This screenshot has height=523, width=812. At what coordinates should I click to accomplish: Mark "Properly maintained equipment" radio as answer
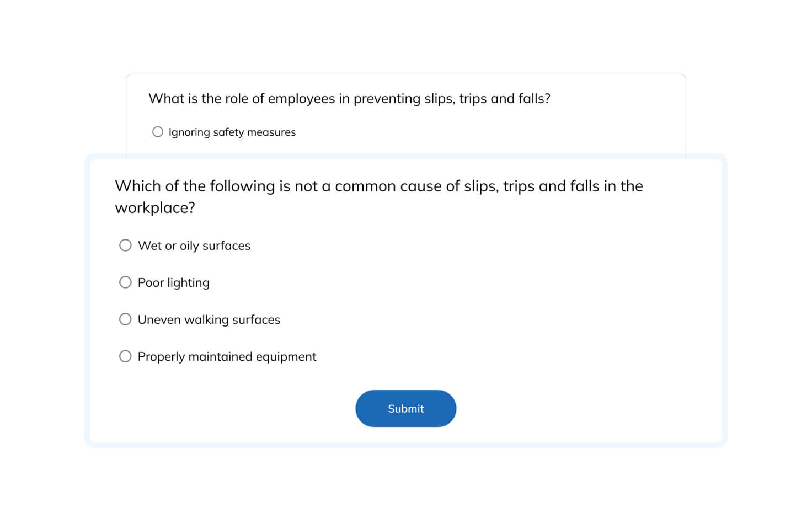pyautogui.click(x=125, y=356)
